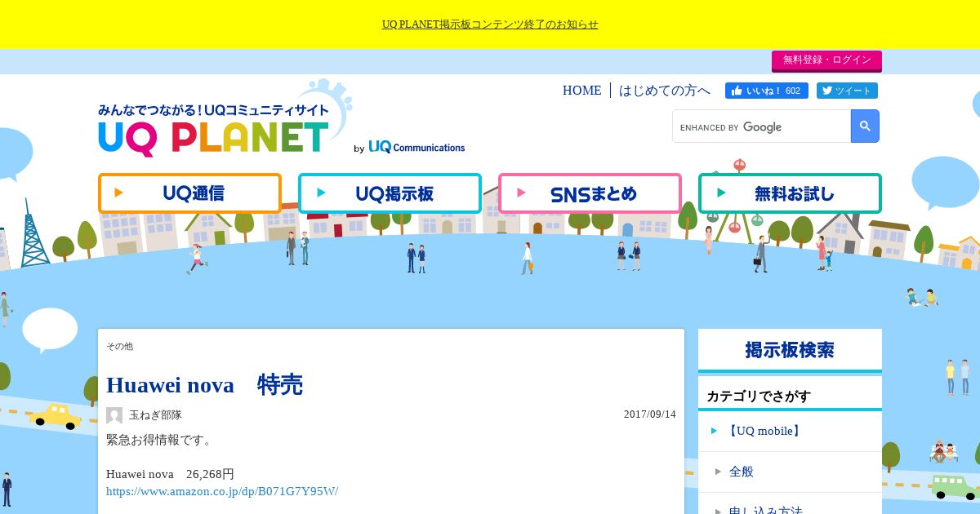Click the post date 2017/09/14
980x514 pixels.
point(650,414)
